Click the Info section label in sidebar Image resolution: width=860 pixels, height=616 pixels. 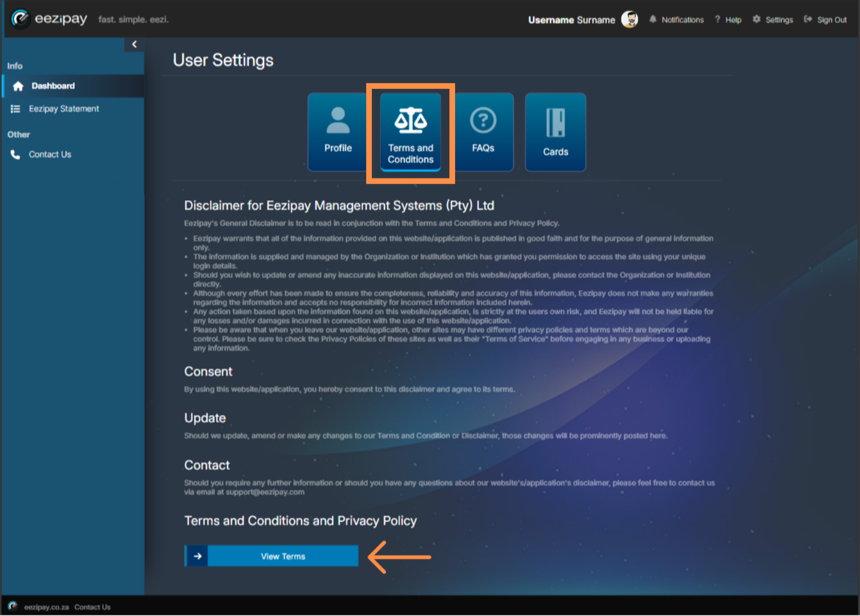pyautogui.click(x=15, y=66)
